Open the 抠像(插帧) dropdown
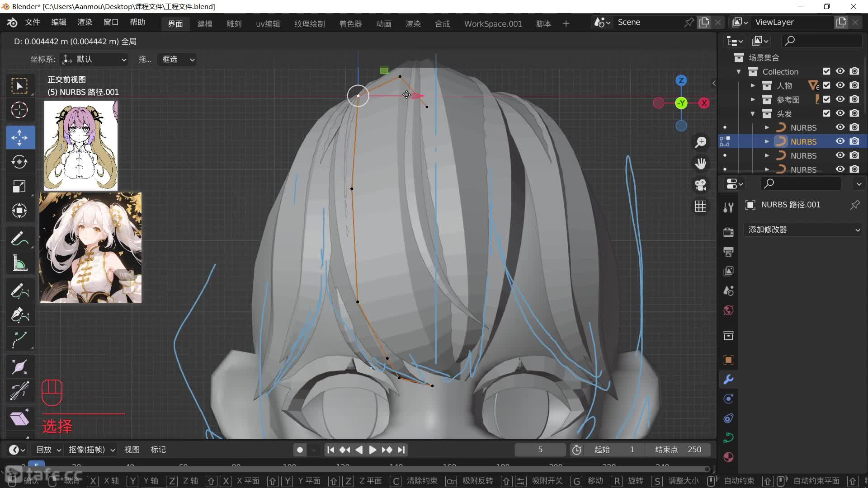This screenshot has height=488, width=868. coord(92,450)
